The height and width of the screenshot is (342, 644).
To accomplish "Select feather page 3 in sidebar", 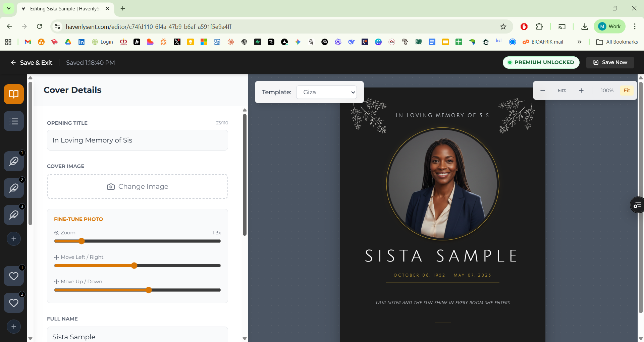I will pyautogui.click(x=14, y=215).
